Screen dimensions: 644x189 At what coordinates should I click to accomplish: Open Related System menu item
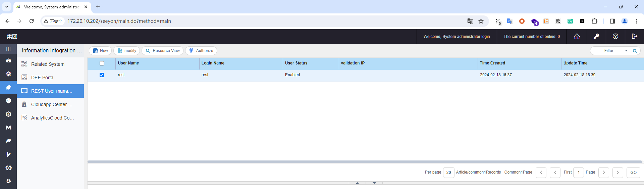[48, 64]
